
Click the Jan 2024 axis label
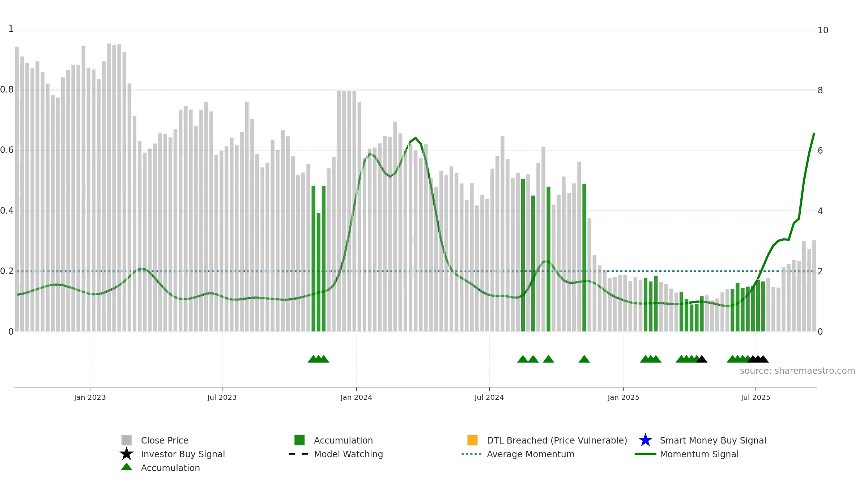click(356, 397)
